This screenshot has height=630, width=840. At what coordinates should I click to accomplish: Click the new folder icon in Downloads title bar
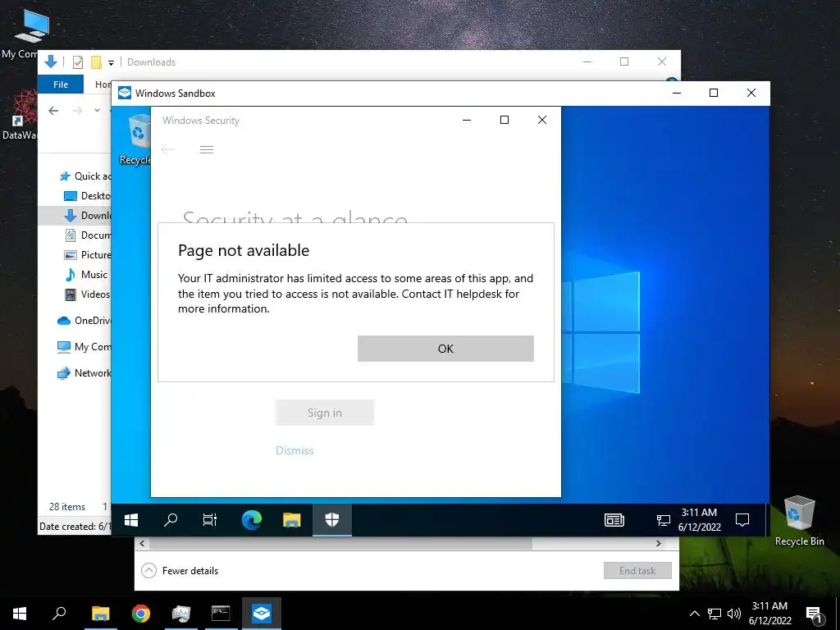click(97, 62)
